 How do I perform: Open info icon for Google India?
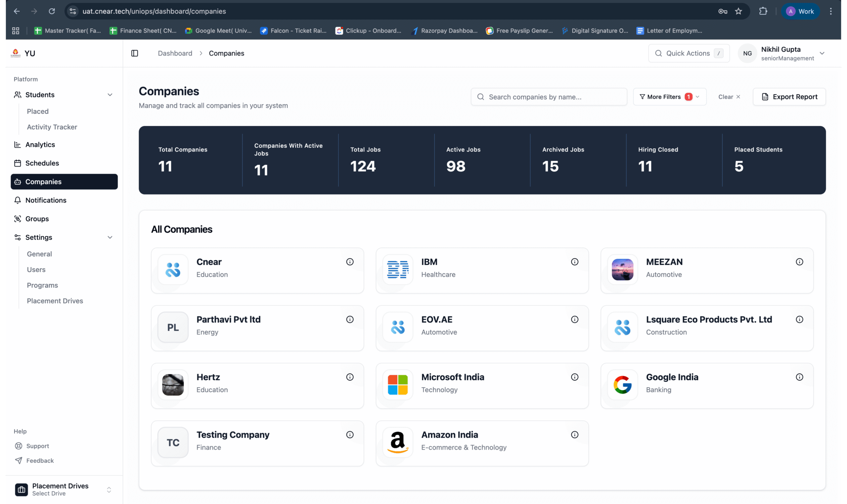tap(799, 377)
